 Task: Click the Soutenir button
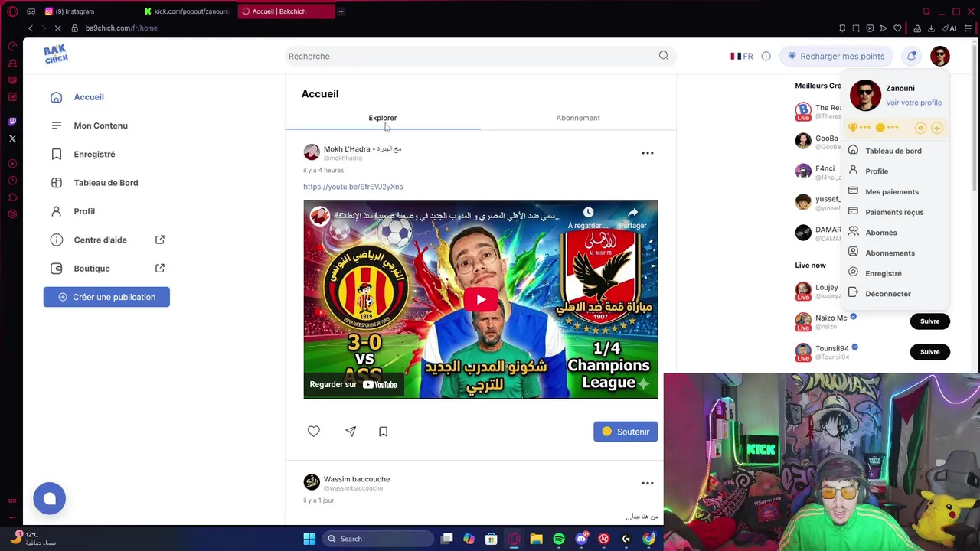pos(626,432)
